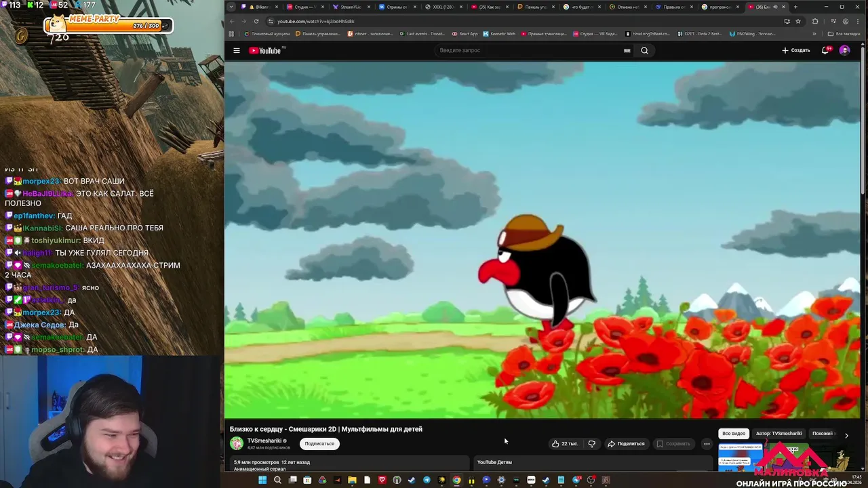Viewport: 868px width, 488px height.
Task: Open the YouTube account avatar menu
Action: point(844,50)
